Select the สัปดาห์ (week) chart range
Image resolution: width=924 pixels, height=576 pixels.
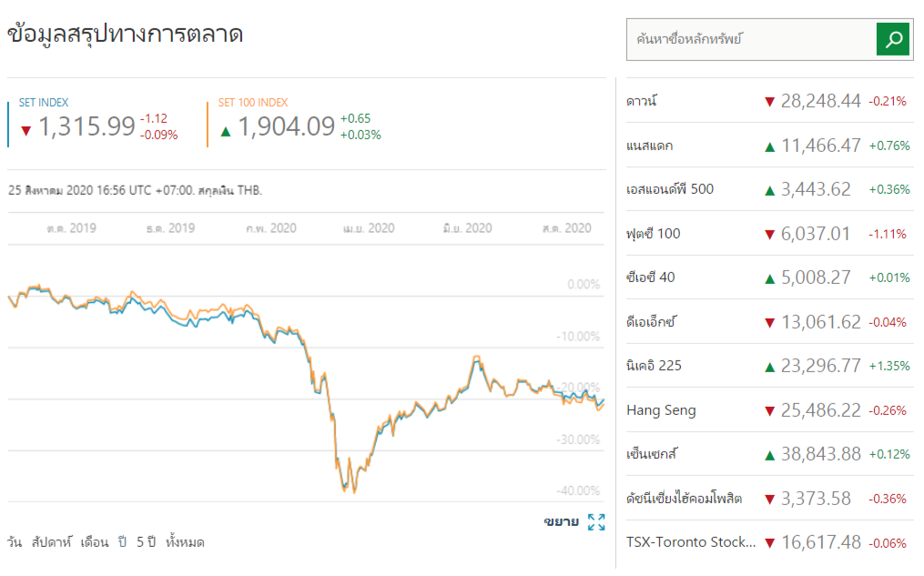click(x=51, y=542)
